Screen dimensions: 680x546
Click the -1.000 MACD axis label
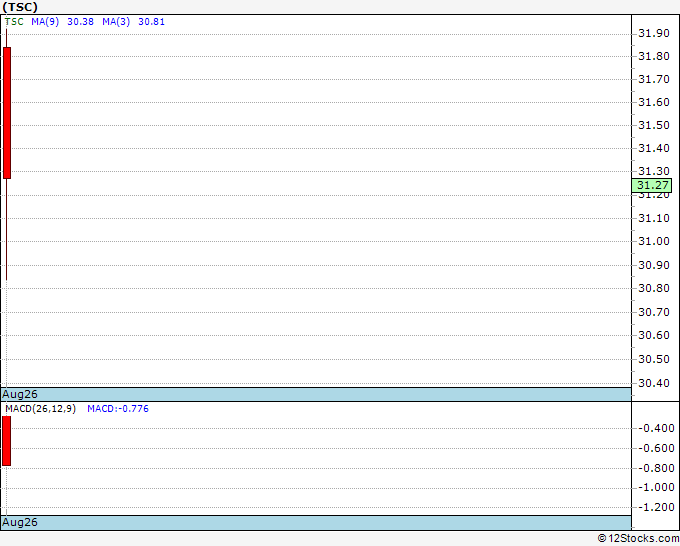pyautogui.click(x=656, y=487)
